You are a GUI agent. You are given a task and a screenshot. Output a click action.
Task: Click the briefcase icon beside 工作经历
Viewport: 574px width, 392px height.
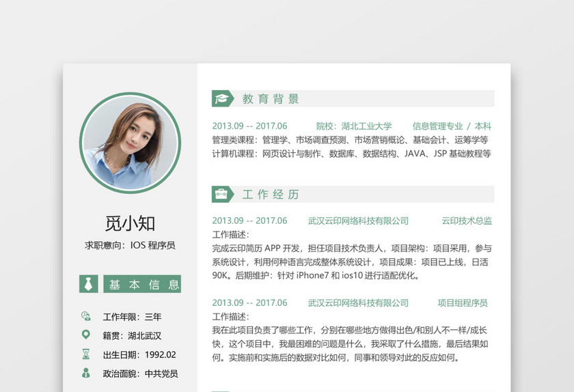pyautogui.click(x=221, y=194)
